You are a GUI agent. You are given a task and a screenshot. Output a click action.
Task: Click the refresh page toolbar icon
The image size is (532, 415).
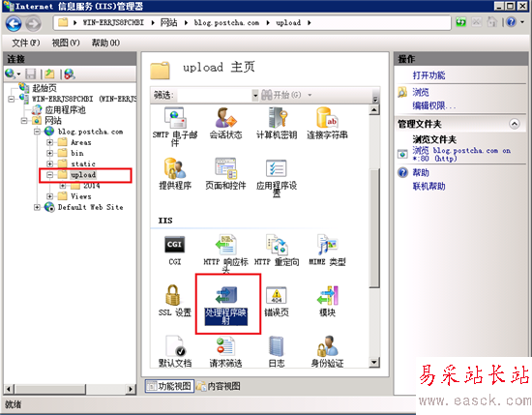[x=460, y=22]
